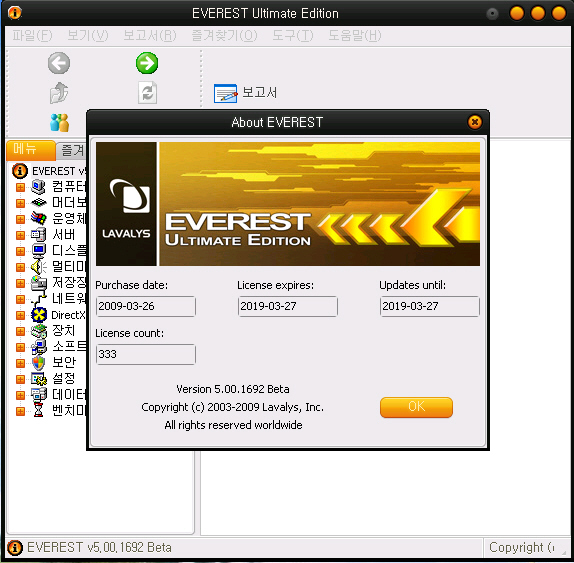Click the EVEREST Ultimate Edition banner image

click(288, 204)
